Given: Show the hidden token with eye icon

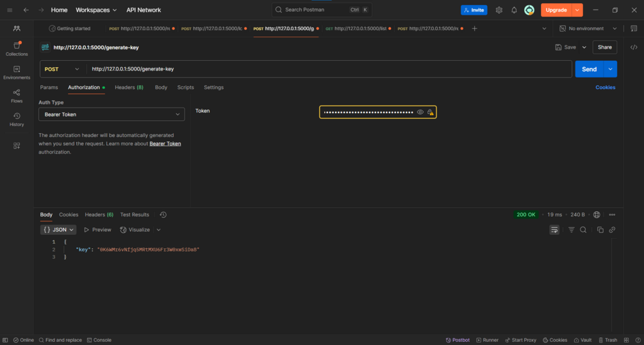Looking at the screenshot, I should (x=420, y=112).
